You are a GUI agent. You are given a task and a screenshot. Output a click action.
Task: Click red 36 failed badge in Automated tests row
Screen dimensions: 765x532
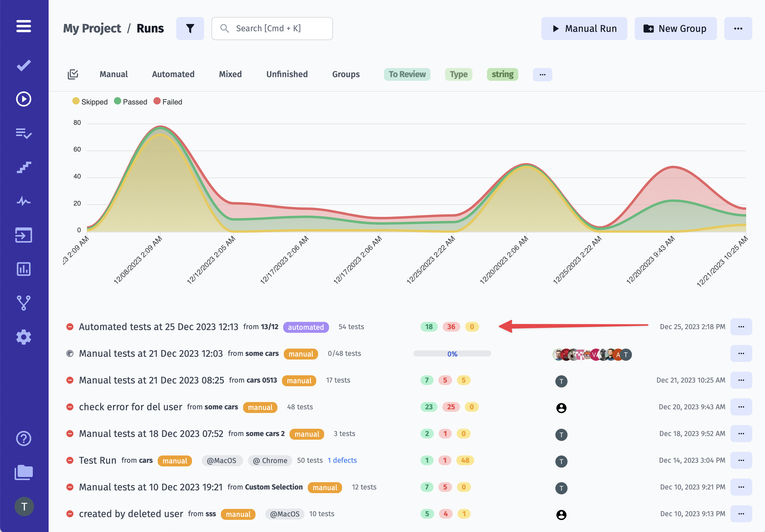[451, 327]
